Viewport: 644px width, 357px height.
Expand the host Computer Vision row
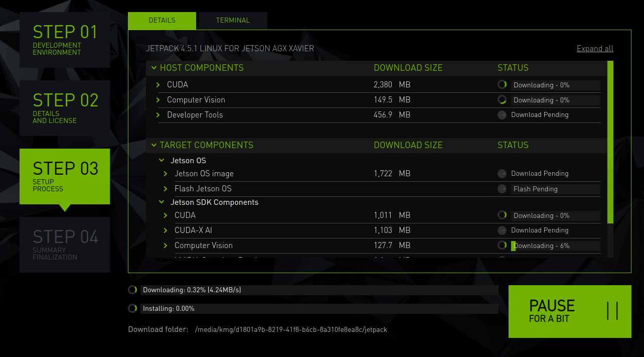coord(158,100)
